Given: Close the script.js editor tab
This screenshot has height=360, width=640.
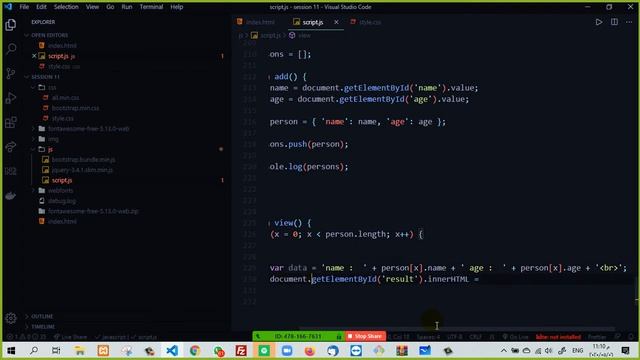Looking at the screenshot, I should point(336,22).
